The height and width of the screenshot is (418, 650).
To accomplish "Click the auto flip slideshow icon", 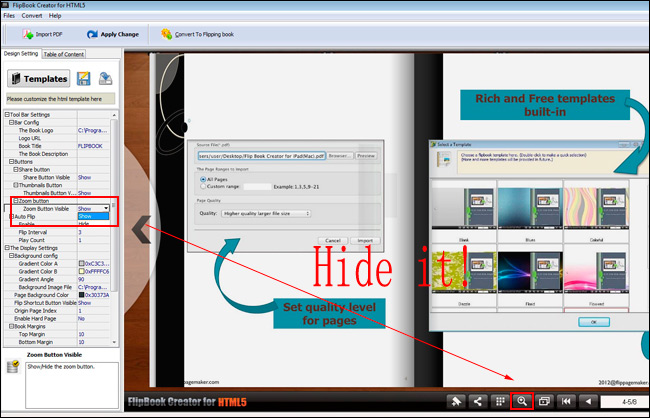I will [544, 401].
